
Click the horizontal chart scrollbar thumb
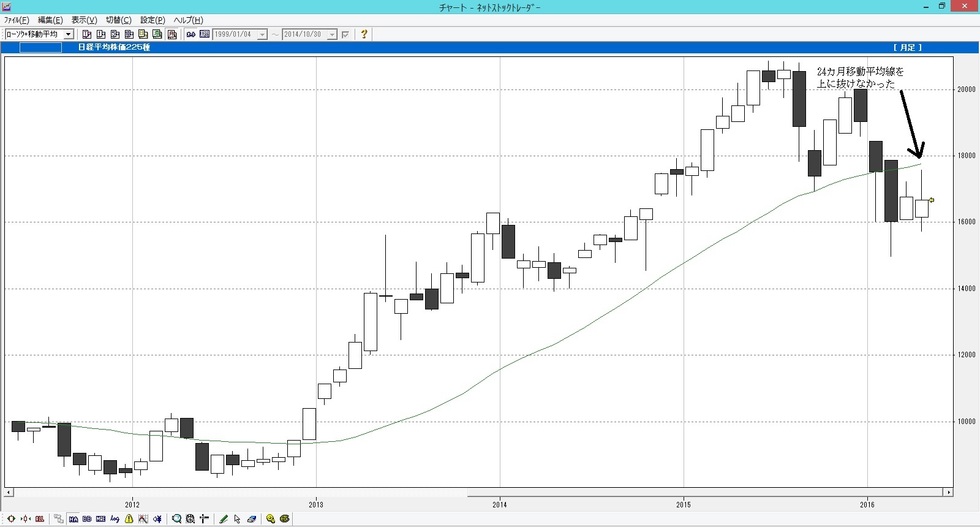click(x=705, y=493)
